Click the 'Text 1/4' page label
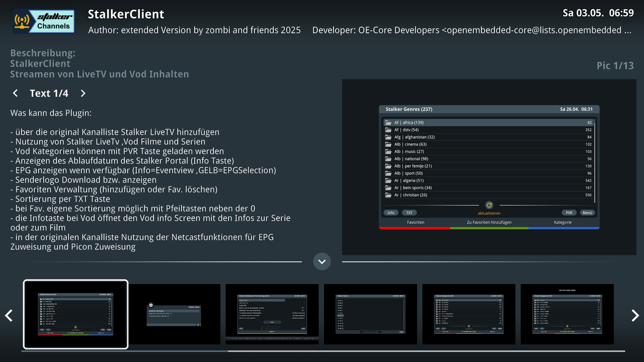The width and height of the screenshot is (644, 362). [49, 93]
